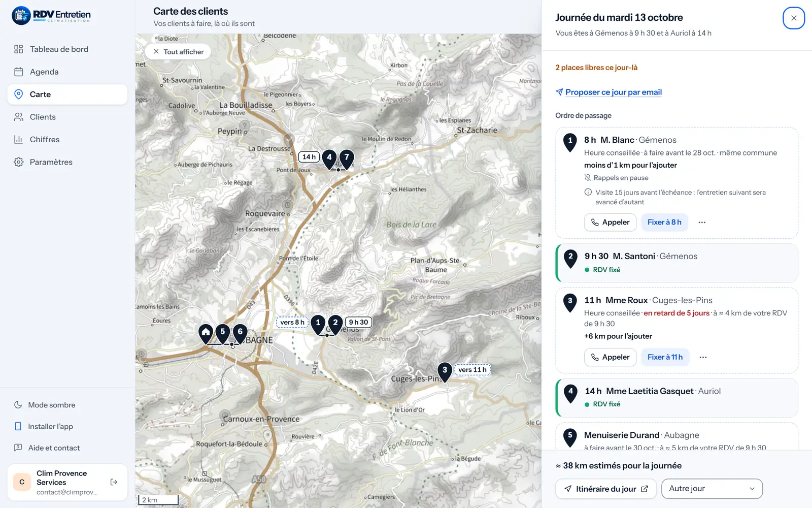Click the home marker near Aubagne
812x508 pixels.
tap(206, 334)
